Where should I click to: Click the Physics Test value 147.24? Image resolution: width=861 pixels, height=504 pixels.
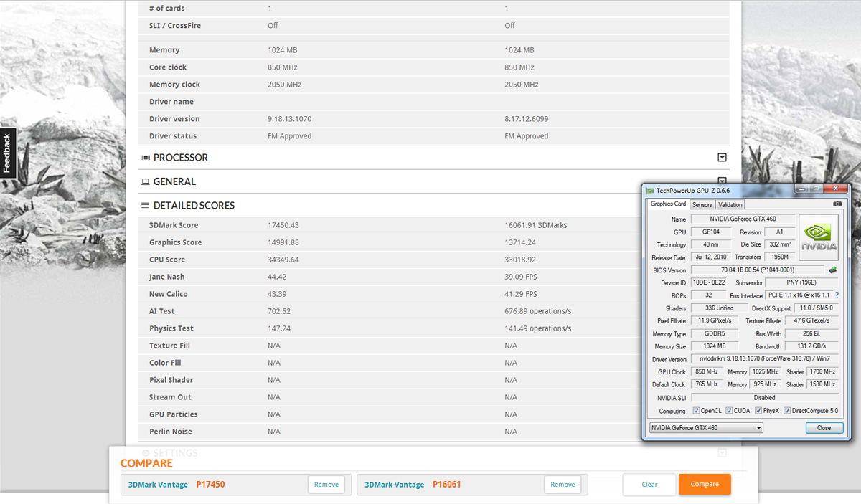tap(279, 328)
